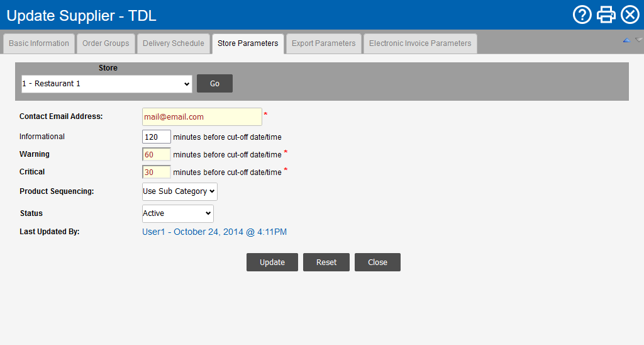Open the Store selection dropdown
This screenshot has width=644, height=345.
(x=107, y=84)
